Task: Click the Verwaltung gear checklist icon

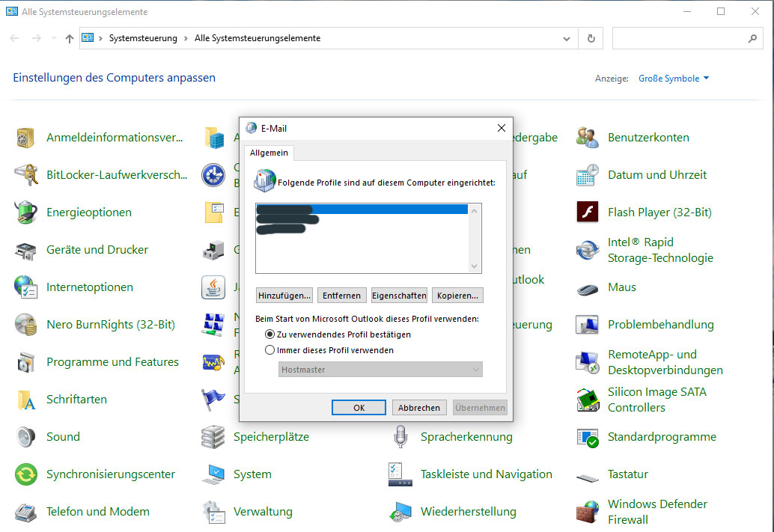Action: [213, 512]
